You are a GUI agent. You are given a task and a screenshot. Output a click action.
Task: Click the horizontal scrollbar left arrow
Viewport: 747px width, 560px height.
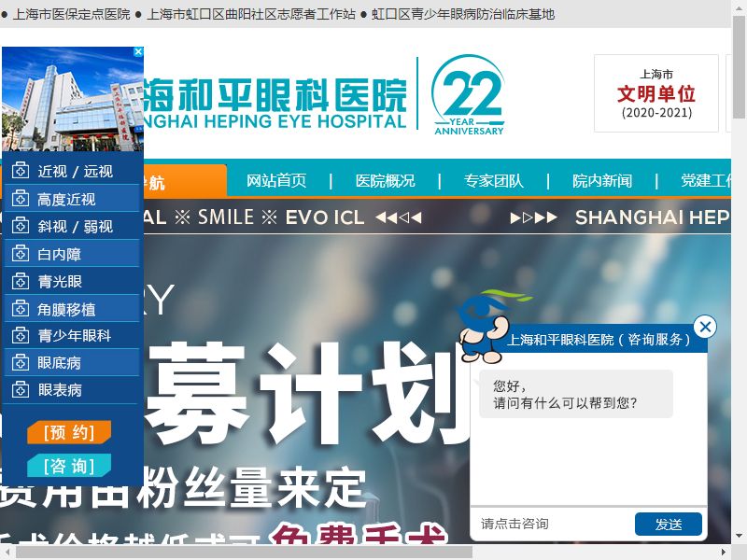coord(7,553)
